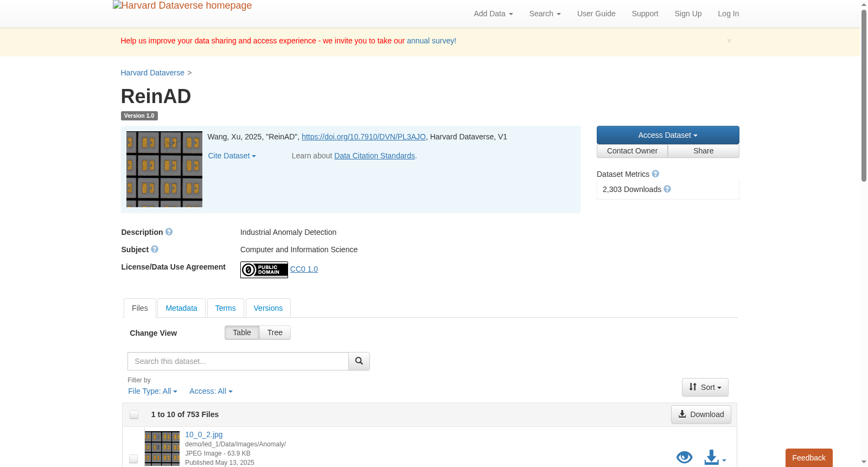Open the 10_0_2.jpg file link
868x467 pixels.
pos(204,434)
